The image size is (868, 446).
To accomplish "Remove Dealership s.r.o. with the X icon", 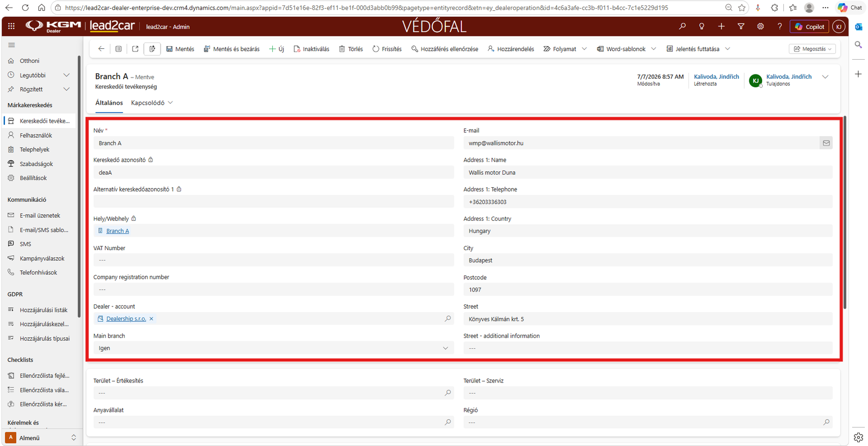I will click(151, 318).
